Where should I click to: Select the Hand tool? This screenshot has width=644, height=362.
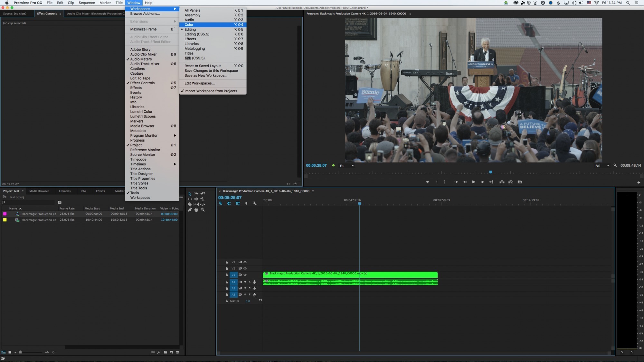[x=196, y=210]
